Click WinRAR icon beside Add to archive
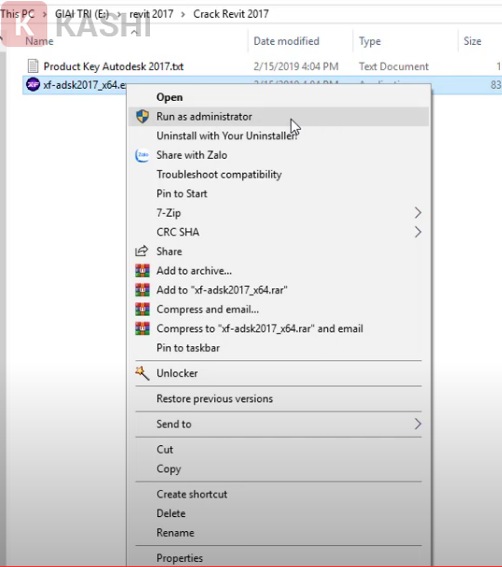This screenshot has height=567, width=502. point(142,270)
